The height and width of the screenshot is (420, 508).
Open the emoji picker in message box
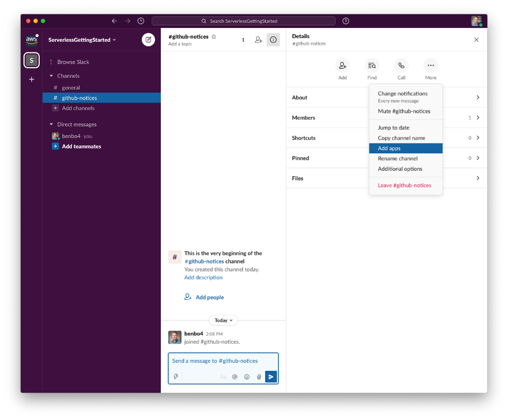(x=247, y=377)
